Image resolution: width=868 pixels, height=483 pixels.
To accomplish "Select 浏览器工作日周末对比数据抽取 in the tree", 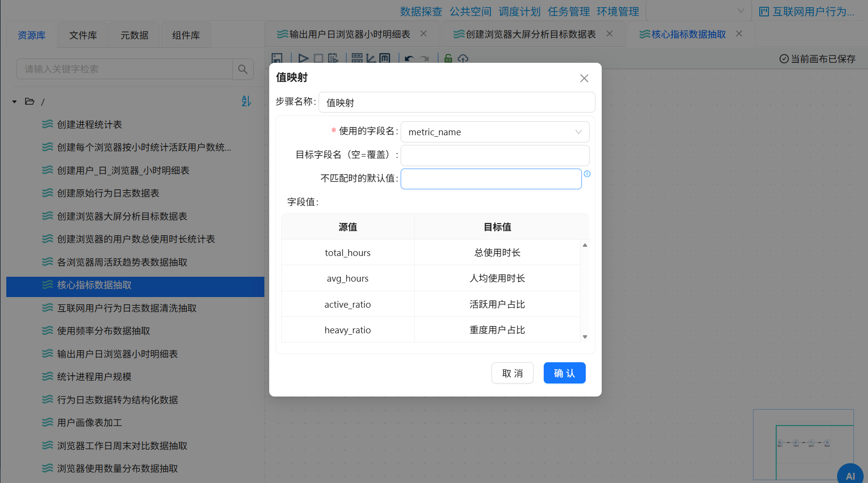I will click(122, 446).
